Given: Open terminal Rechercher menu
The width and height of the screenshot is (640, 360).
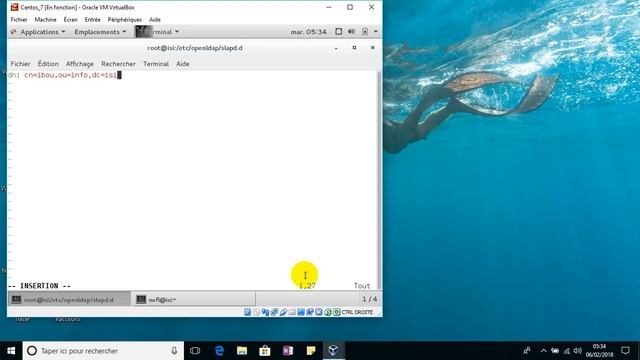Looking at the screenshot, I should point(118,64).
